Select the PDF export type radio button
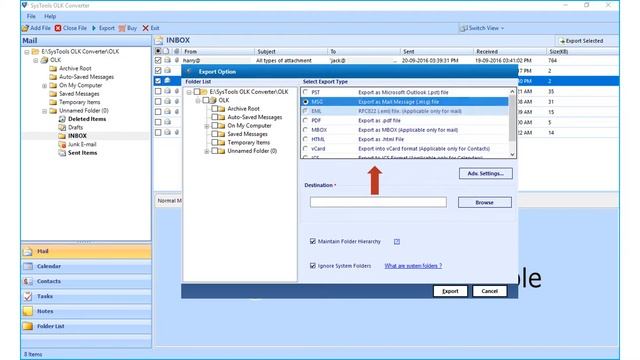Screen dimensions: 640x360 point(305,120)
